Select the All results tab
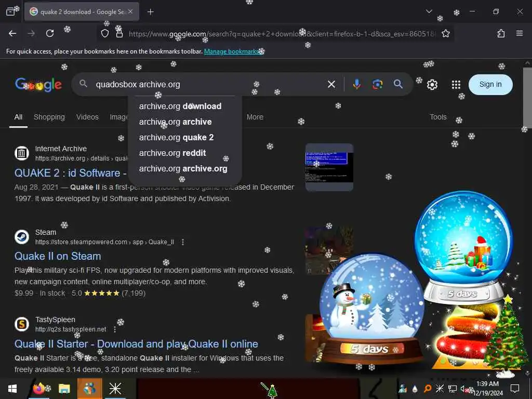The height and width of the screenshot is (399, 532). (x=18, y=117)
